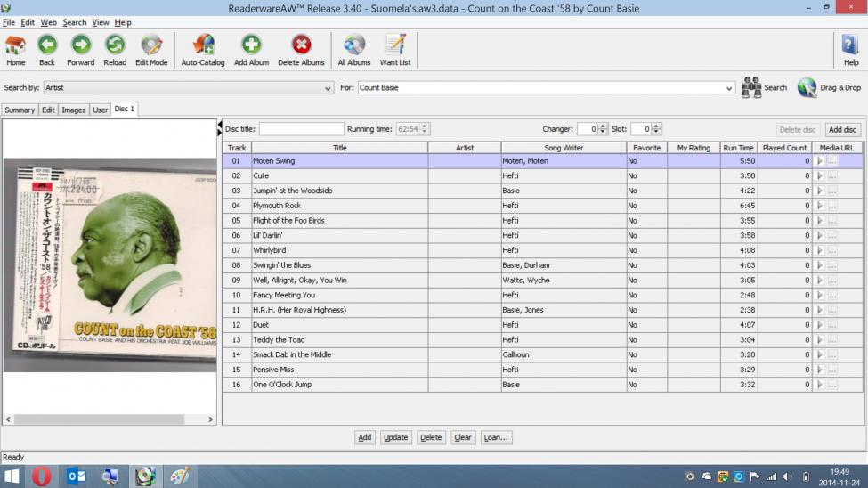Increase the Changer spinner value

[x=604, y=126]
